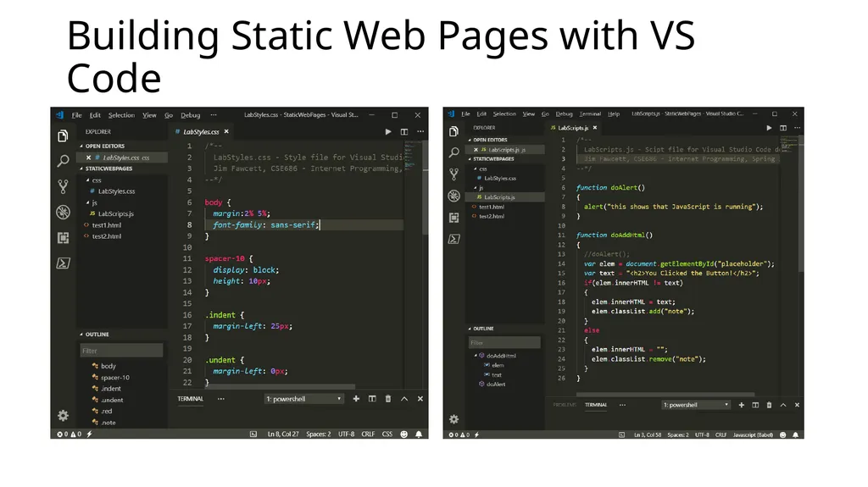Kill terminal with trash icon in left window
Image resolution: width=868 pixels, height=487 pixels.
[388, 398]
